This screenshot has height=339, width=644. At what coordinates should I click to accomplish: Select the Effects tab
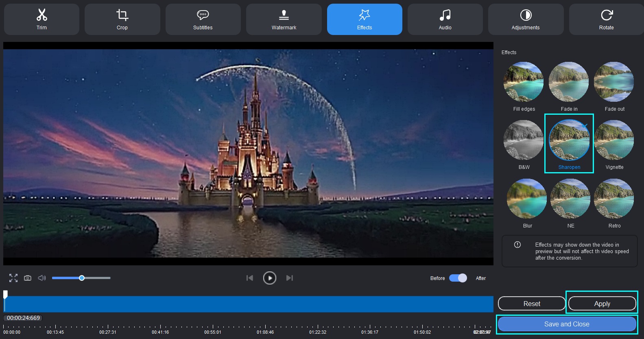[x=365, y=19]
